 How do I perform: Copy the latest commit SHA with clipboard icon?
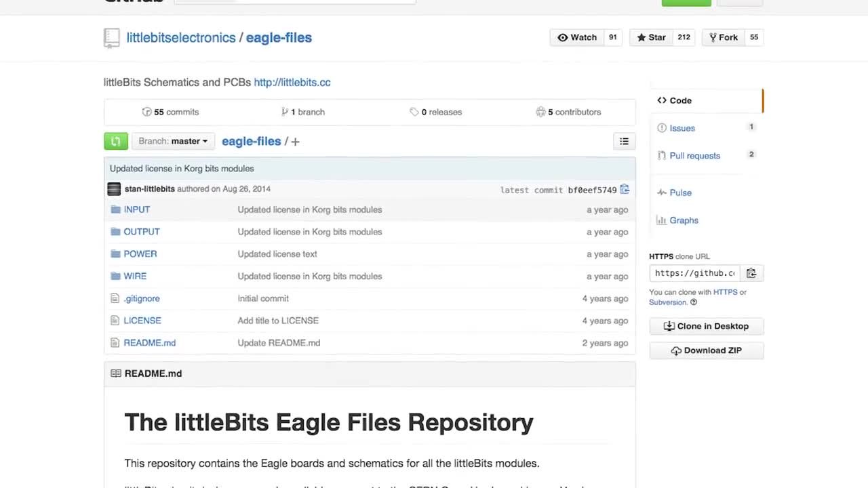[625, 189]
